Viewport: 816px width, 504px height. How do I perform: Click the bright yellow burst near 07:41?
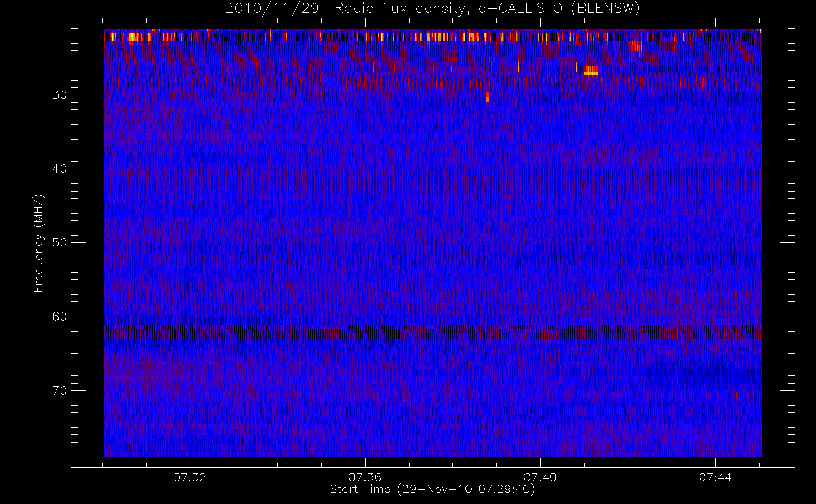coord(591,71)
